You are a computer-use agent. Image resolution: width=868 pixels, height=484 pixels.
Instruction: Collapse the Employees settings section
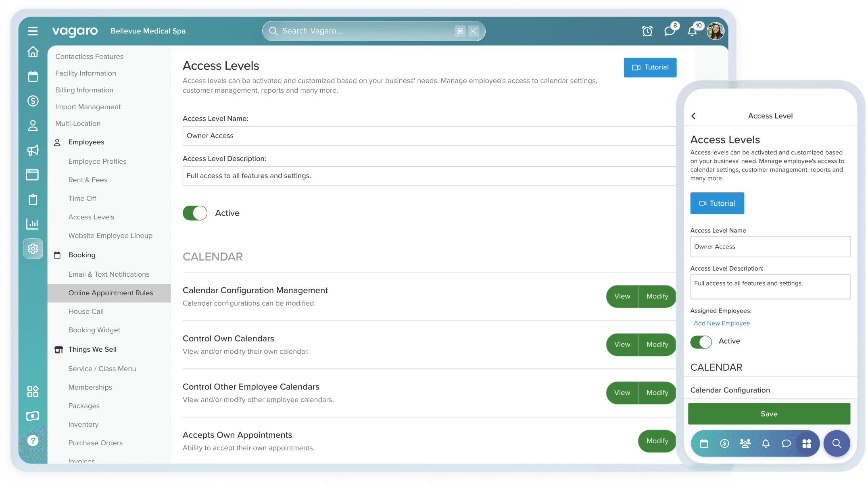[x=86, y=142]
